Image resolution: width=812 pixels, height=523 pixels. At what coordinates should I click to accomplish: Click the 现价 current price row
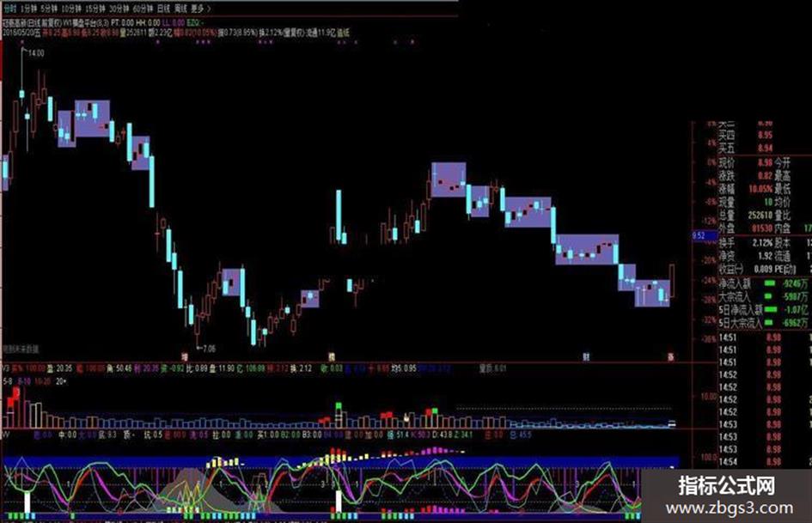pos(746,163)
